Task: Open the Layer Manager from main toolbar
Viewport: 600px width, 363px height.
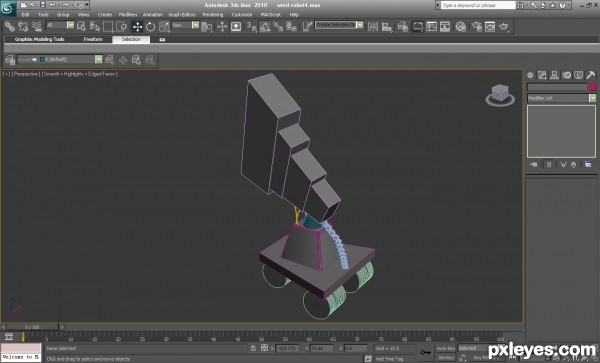Action: pyautogui.click(x=402, y=26)
